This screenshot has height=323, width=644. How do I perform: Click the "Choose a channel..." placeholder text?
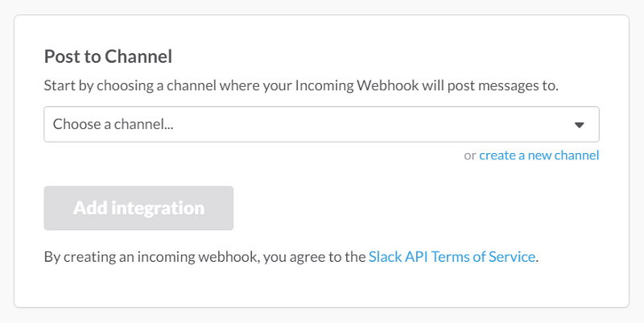pyautogui.click(x=113, y=124)
